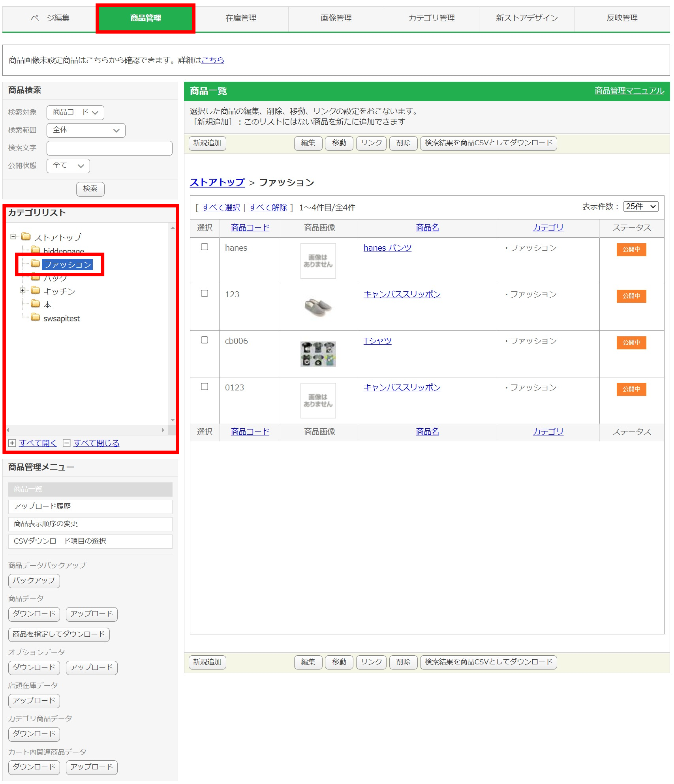Click the すべて選択 link

(x=221, y=208)
